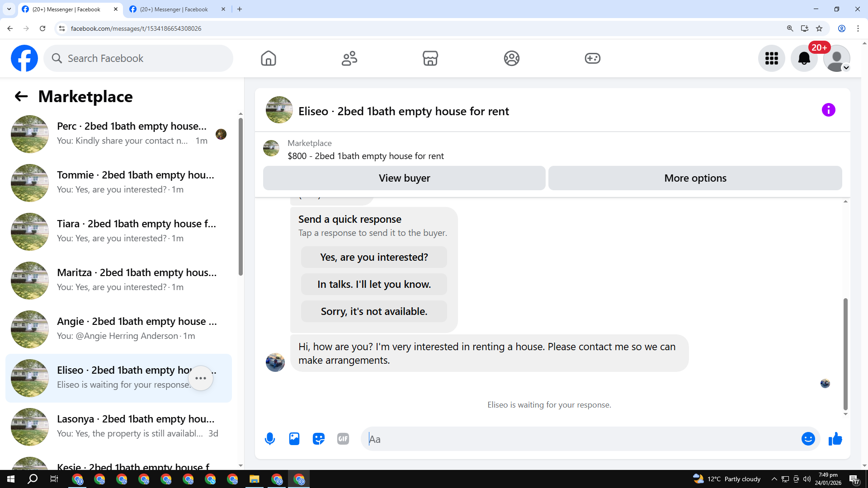Image resolution: width=868 pixels, height=488 pixels.
Task: Click the conversation list scrollbar
Action: [241, 197]
